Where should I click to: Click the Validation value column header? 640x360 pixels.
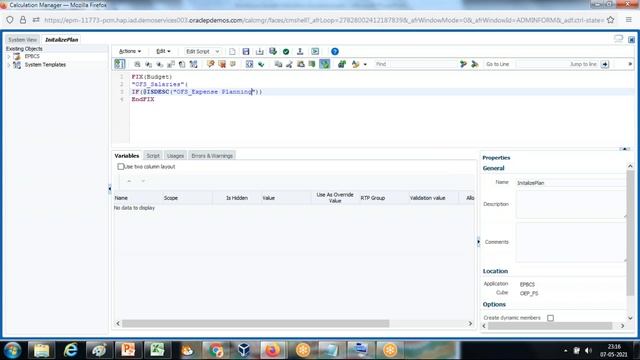point(427,198)
